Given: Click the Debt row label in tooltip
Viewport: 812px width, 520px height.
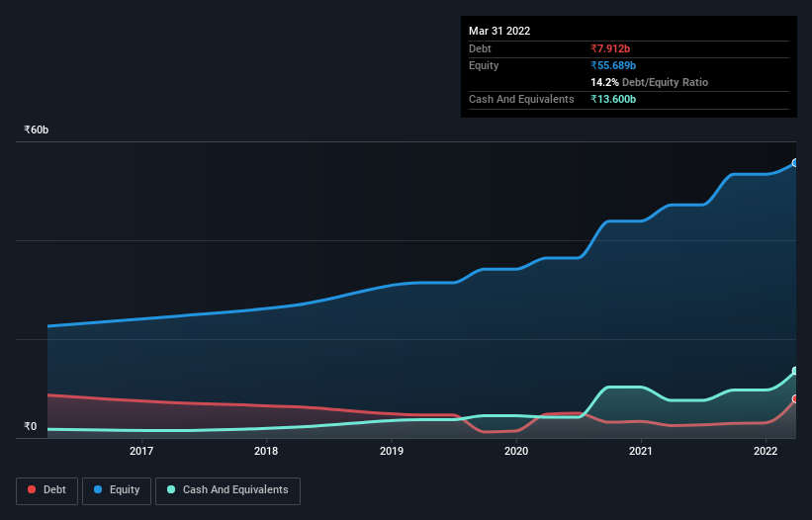Looking at the screenshot, I should click(480, 48).
